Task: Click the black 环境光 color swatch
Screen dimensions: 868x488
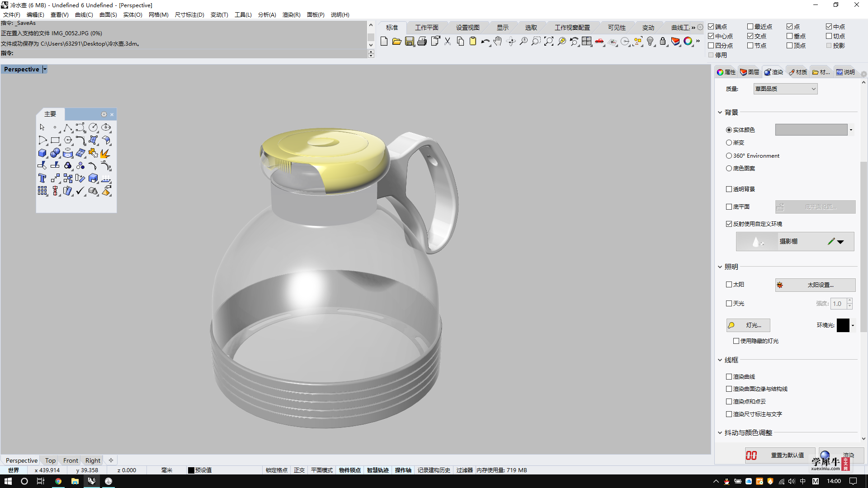Action: [x=843, y=325]
